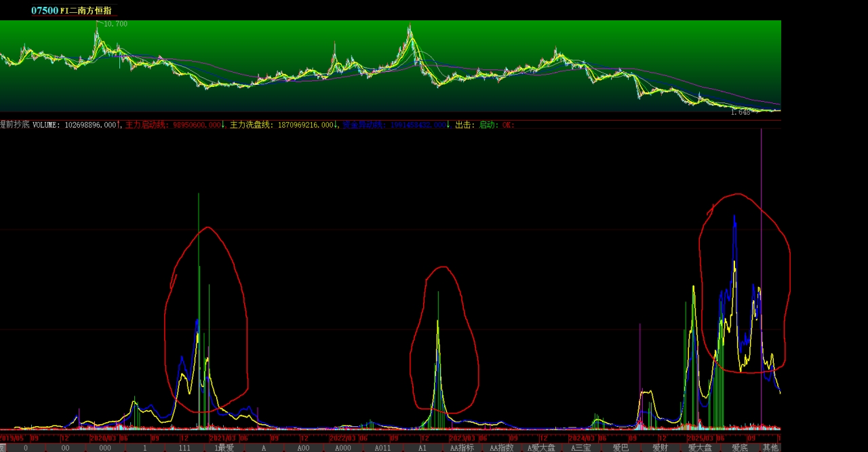Click the 2024/03 date on time axis
This screenshot has width=868, height=452.
581,438
